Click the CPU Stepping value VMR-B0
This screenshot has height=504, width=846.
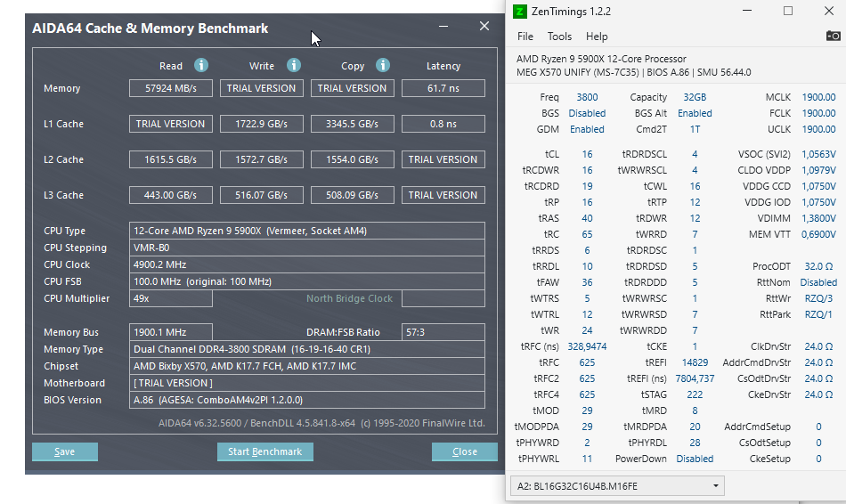click(307, 248)
